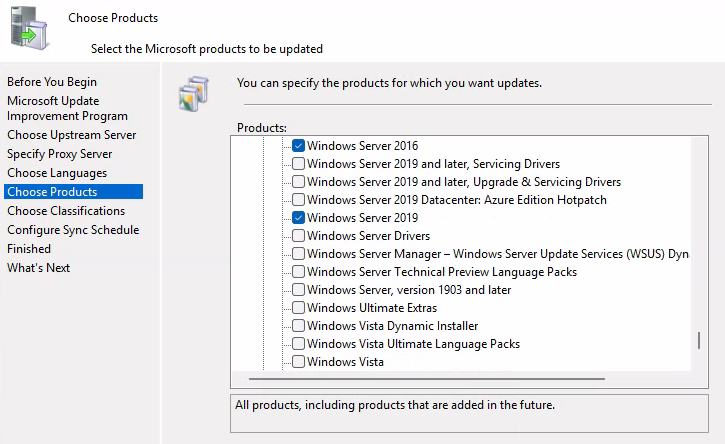Screen dimensions: 725x444
Task: Uncheck the Windows Server 2016 checkbox
Action: 298,146
